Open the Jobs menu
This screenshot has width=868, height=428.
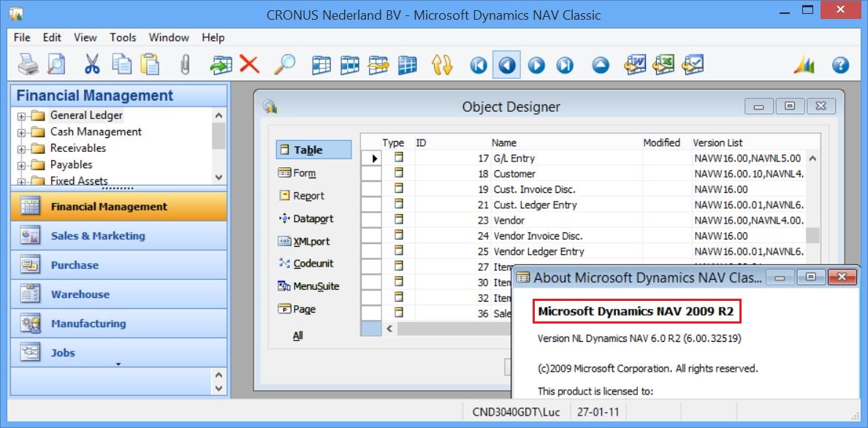pyautogui.click(x=118, y=352)
